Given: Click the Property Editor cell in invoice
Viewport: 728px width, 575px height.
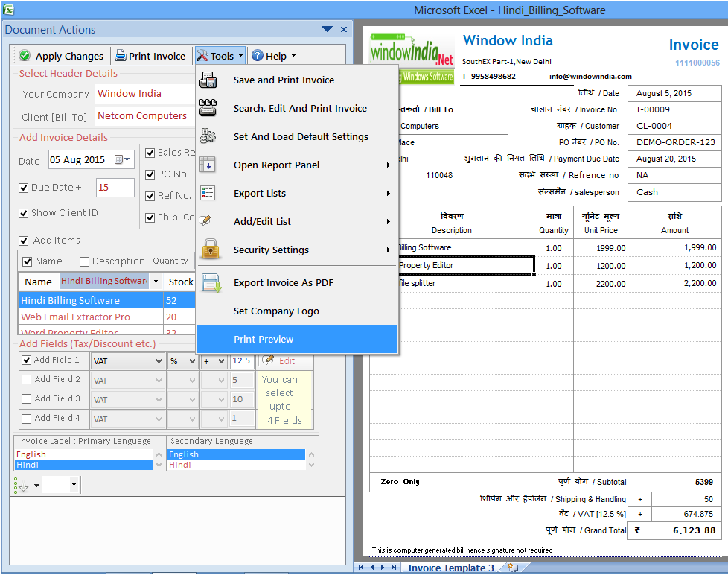Looking at the screenshot, I should click(x=466, y=265).
